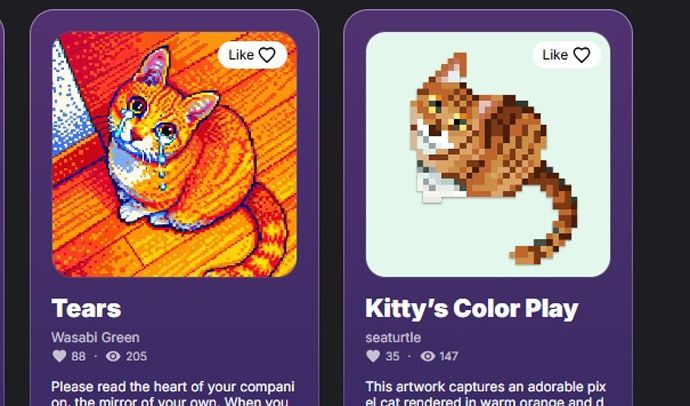Open the Kitty's Color Play title
This screenshot has width=690, height=406.
(x=471, y=309)
